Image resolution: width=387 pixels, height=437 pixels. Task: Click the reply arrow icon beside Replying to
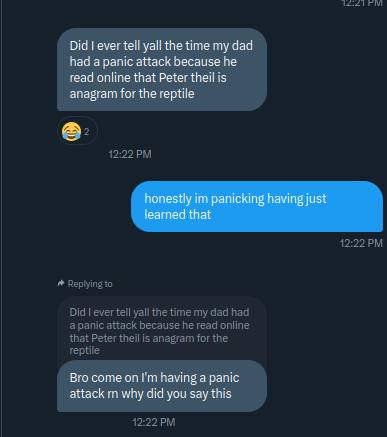pyautogui.click(x=61, y=284)
